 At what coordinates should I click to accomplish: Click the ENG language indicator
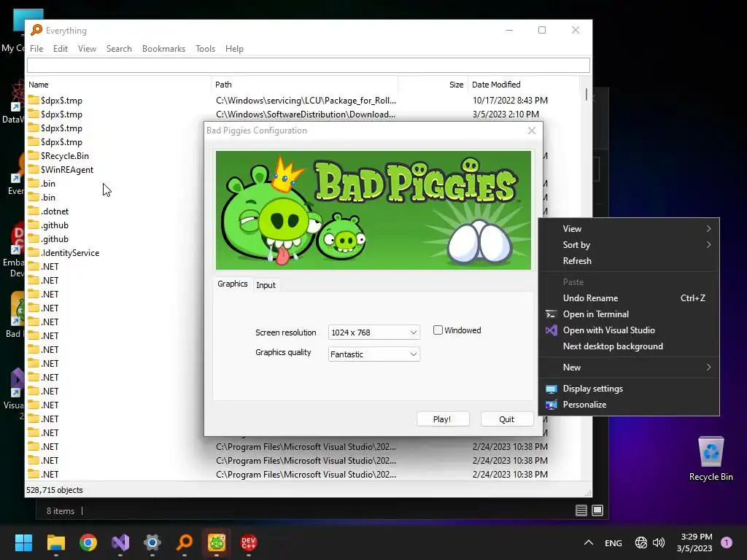[x=613, y=542]
